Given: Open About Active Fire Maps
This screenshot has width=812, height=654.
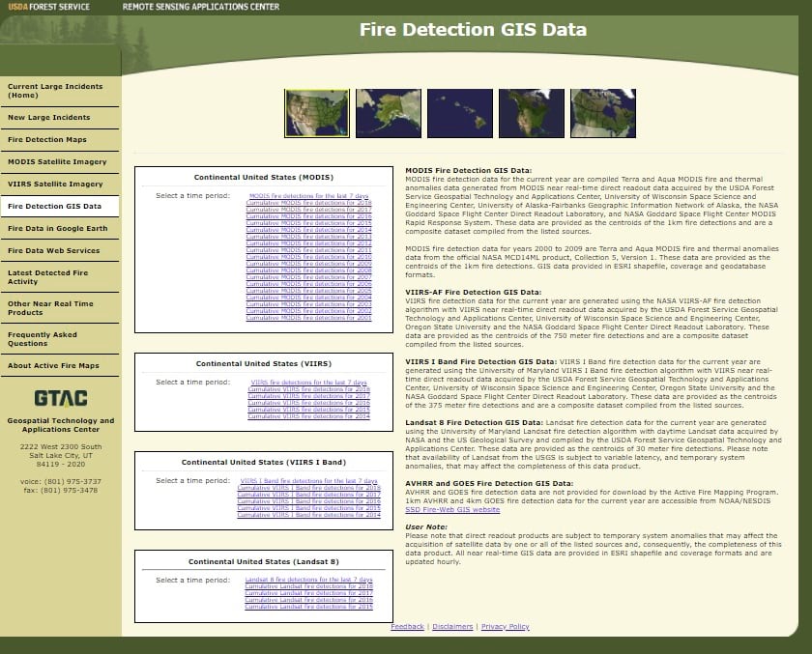Looking at the screenshot, I should [x=60, y=366].
